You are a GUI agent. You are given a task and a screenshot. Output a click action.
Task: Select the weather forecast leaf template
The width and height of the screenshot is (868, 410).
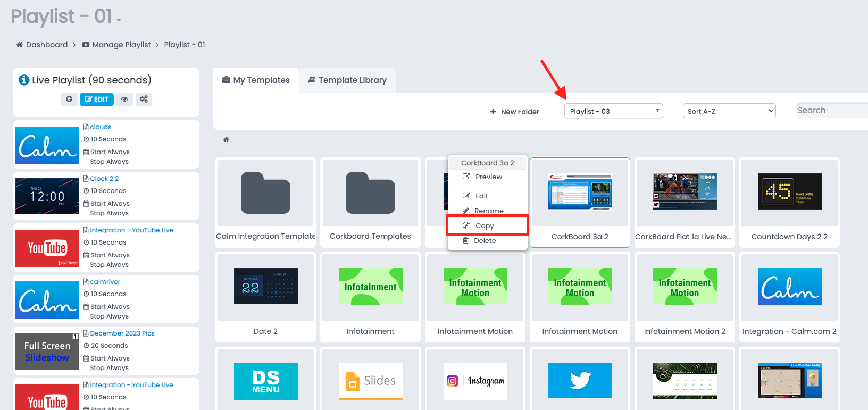click(685, 381)
